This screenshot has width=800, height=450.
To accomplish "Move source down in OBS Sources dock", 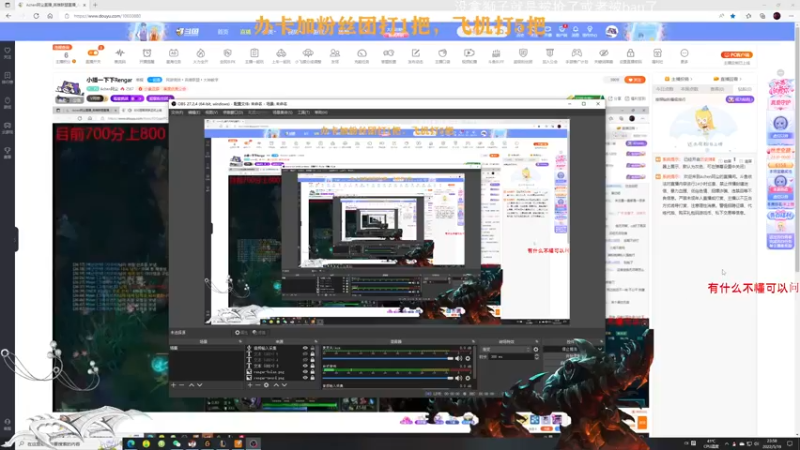I will 284,385.
